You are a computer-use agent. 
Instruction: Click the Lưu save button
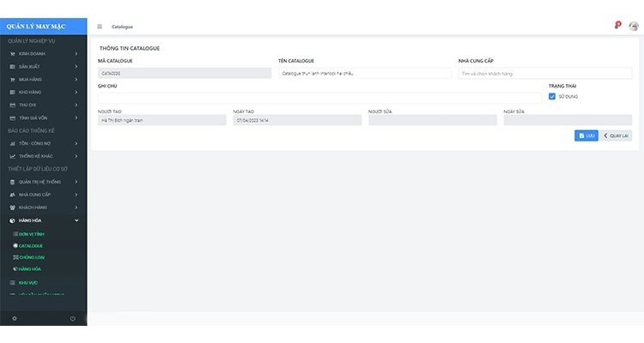[586, 135]
